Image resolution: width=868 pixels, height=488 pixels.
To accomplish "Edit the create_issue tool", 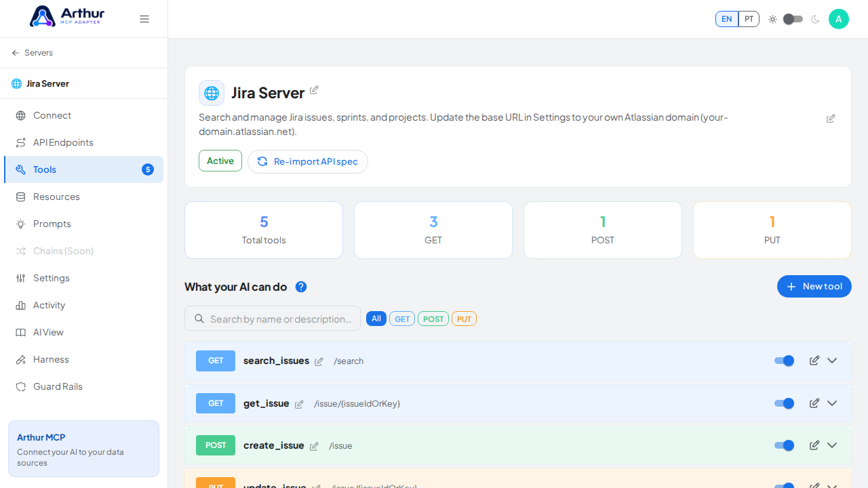I will click(x=814, y=445).
